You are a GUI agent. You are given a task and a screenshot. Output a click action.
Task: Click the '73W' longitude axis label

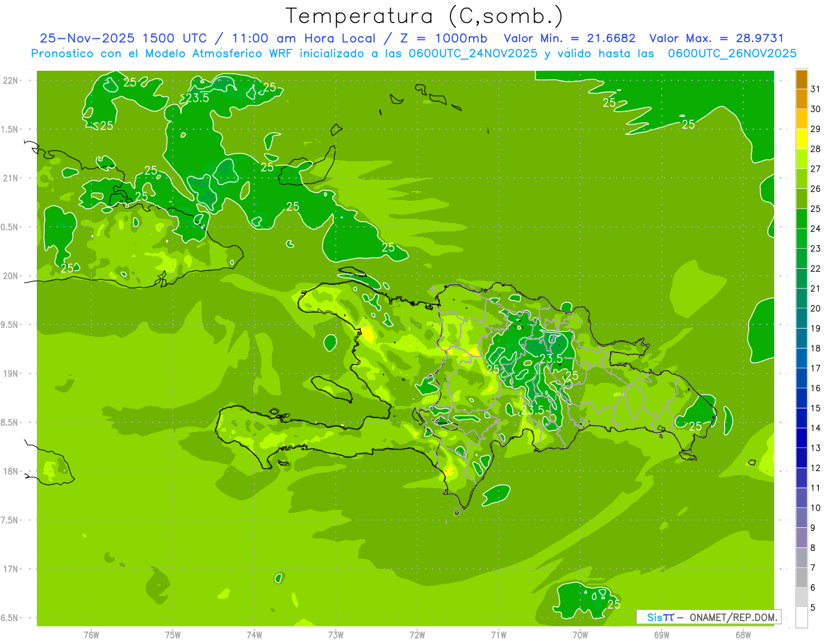336,635
